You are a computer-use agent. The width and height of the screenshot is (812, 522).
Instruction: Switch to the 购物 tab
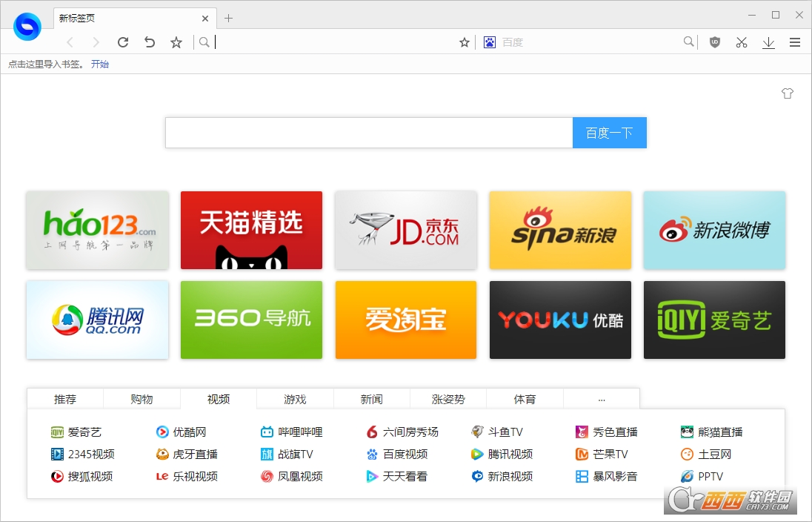coord(142,399)
